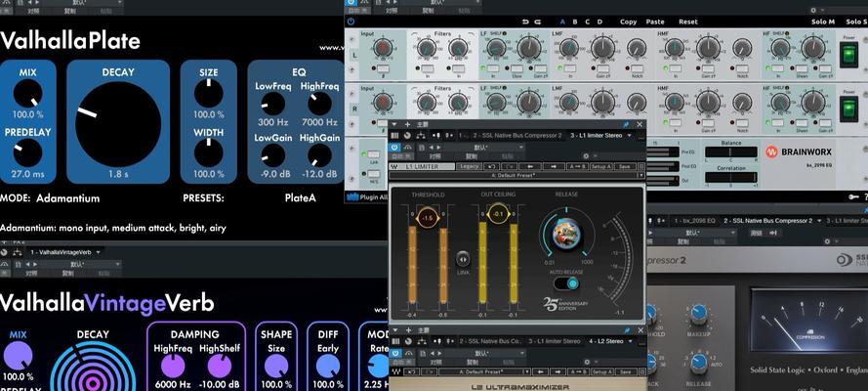Toggle Link button in bx_2098 EQ
868x391 pixels.
click(x=373, y=154)
